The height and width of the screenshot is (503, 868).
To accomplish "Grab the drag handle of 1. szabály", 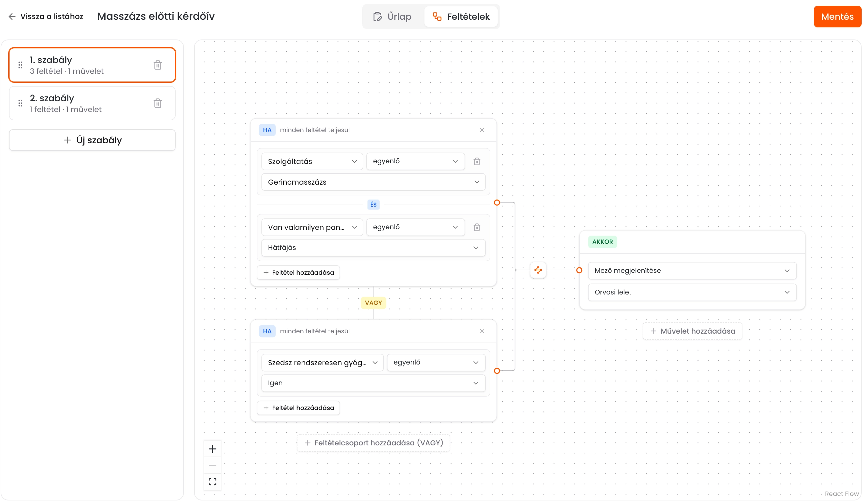I will click(20, 65).
